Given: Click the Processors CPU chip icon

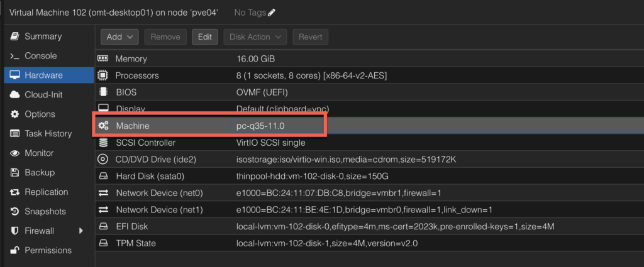Looking at the screenshot, I should pyautogui.click(x=103, y=75).
